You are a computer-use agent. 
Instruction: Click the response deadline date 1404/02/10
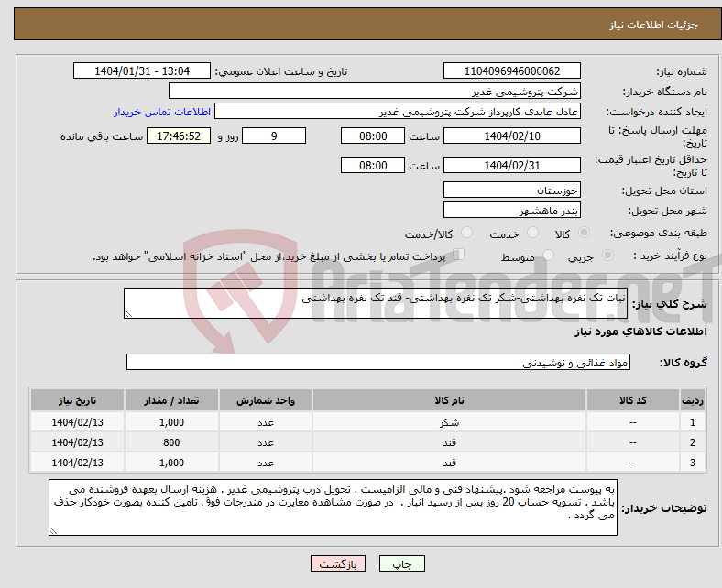[511, 136]
